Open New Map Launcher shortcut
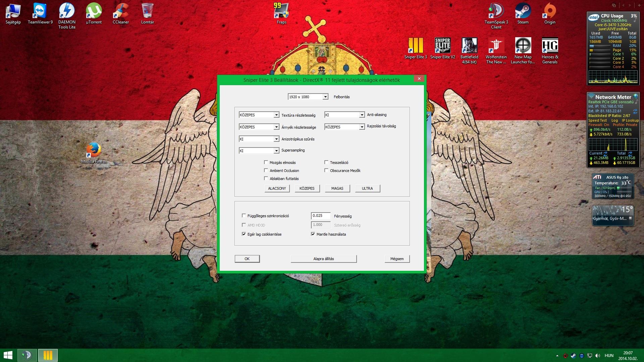The width and height of the screenshot is (644, 362). tap(523, 51)
